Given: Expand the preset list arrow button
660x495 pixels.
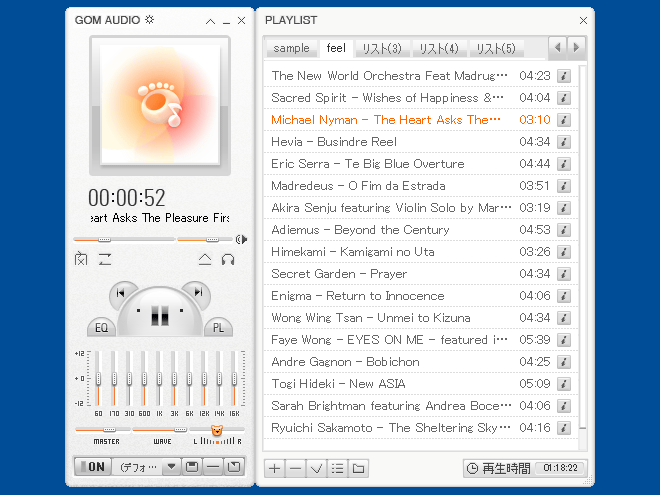Looking at the screenshot, I should coord(171,466).
